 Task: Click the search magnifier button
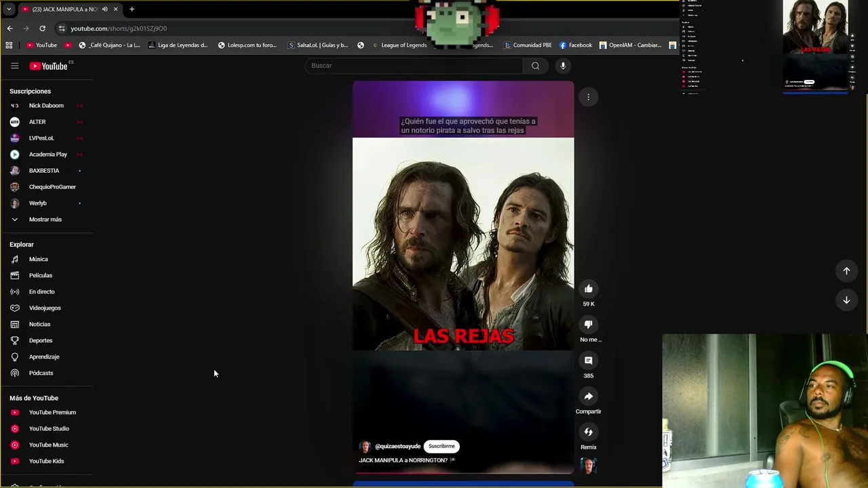[x=536, y=66]
